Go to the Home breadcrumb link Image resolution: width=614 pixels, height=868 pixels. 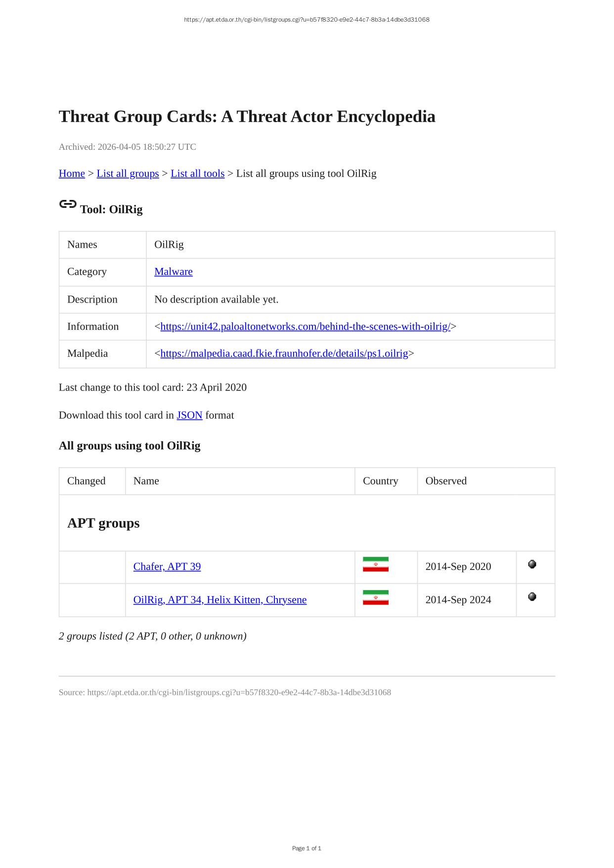[x=72, y=174]
